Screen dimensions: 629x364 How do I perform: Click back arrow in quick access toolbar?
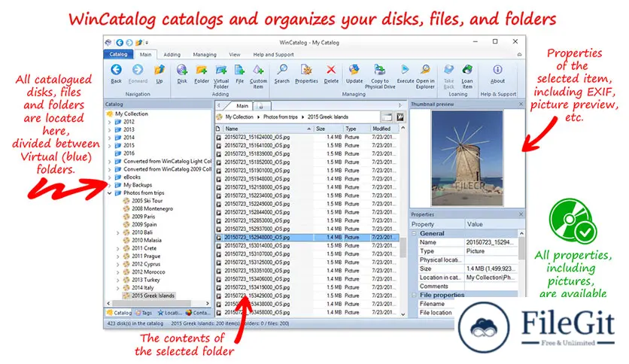pos(120,43)
